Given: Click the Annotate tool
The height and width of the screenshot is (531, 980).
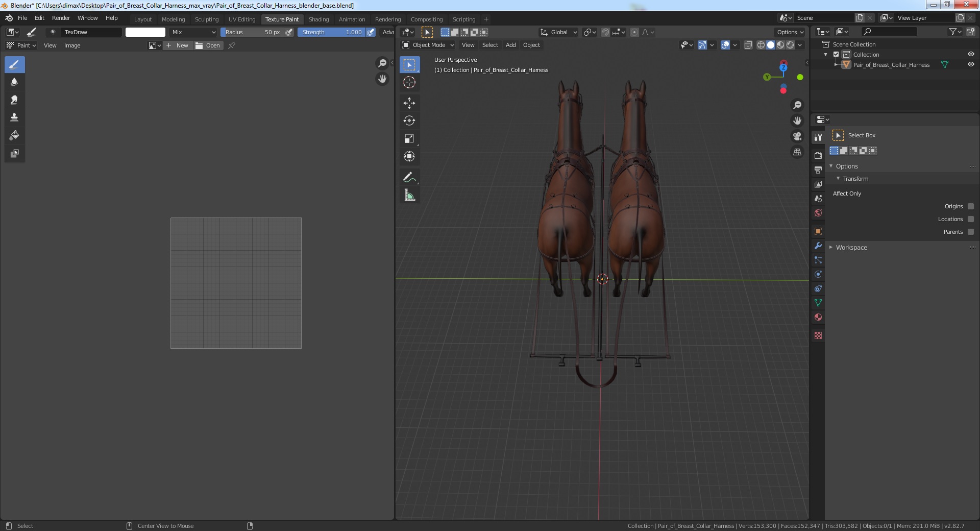Looking at the screenshot, I should [x=409, y=178].
